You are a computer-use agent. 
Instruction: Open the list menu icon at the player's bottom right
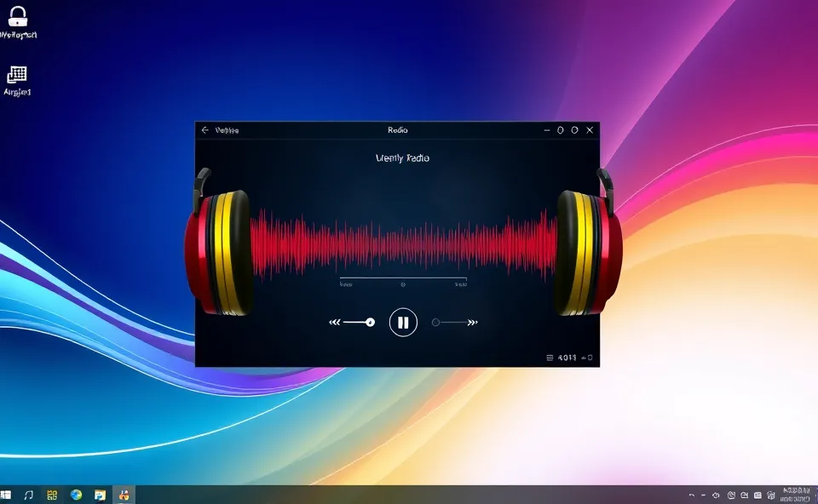click(550, 358)
